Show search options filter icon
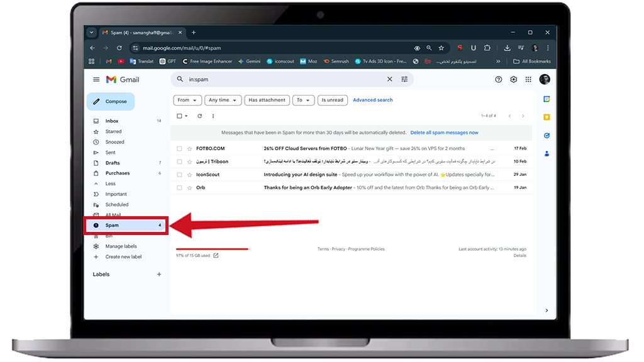 (x=404, y=79)
